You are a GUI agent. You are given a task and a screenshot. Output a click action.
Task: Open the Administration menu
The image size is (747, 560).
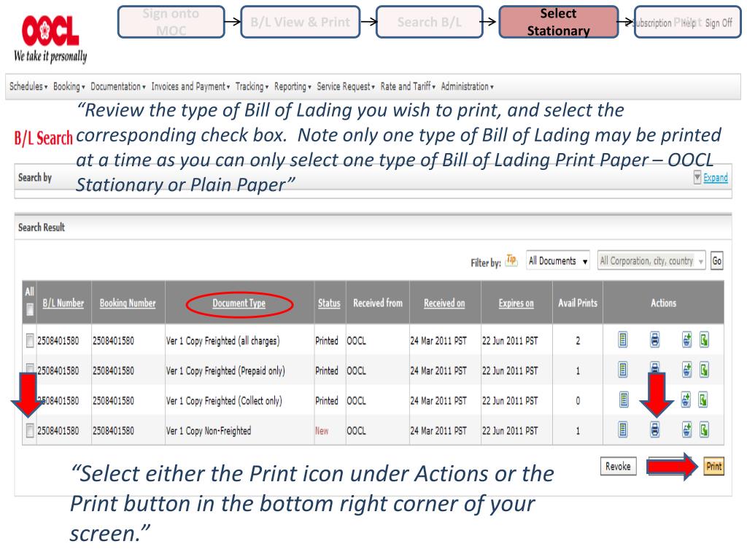pyautogui.click(x=468, y=87)
